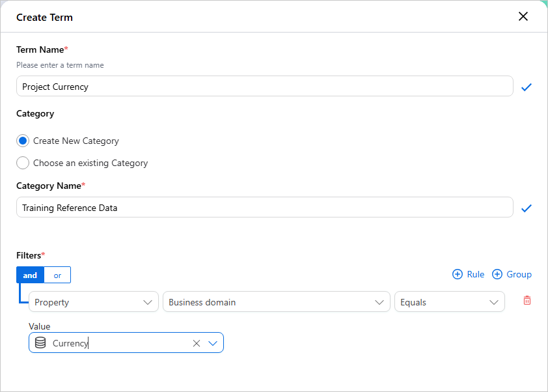Image resolution: width=548 pixels, height=392 pixels.
Task: Open the Business domain dropdown
Action: click(276, 301)
